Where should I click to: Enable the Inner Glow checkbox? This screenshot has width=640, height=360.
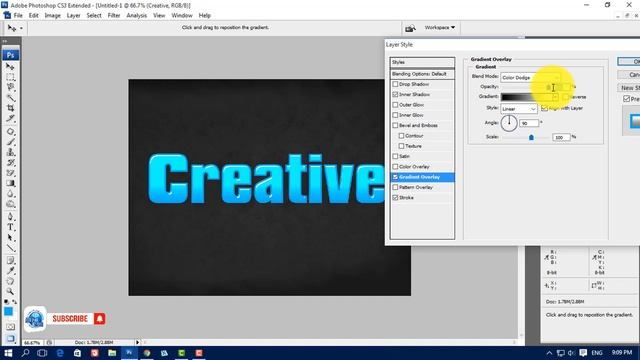click(x=395, y=115)
